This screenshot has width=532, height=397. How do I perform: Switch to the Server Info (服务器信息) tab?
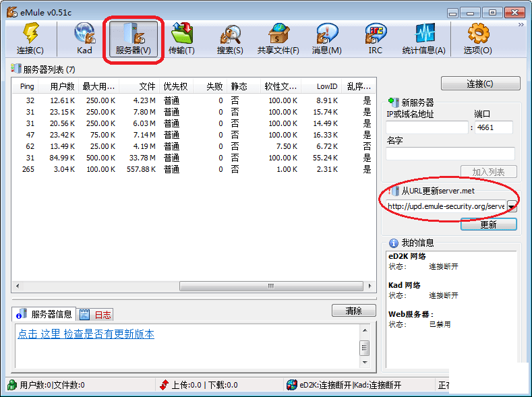pyautogui.click(x=44, y=314)
